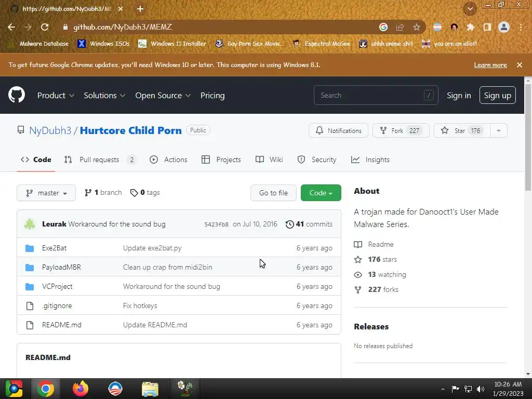Click the Fork 227 button
532x399 pixels.
coord(401,130)
